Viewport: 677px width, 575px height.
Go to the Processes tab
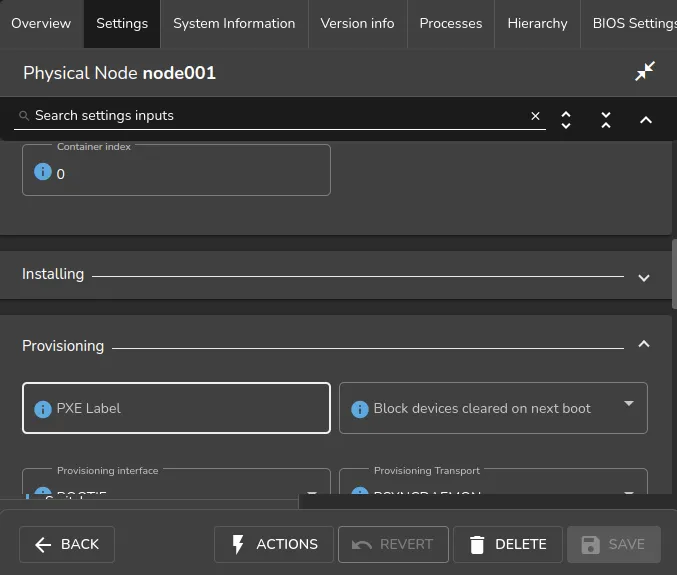[x=451, y=24]
